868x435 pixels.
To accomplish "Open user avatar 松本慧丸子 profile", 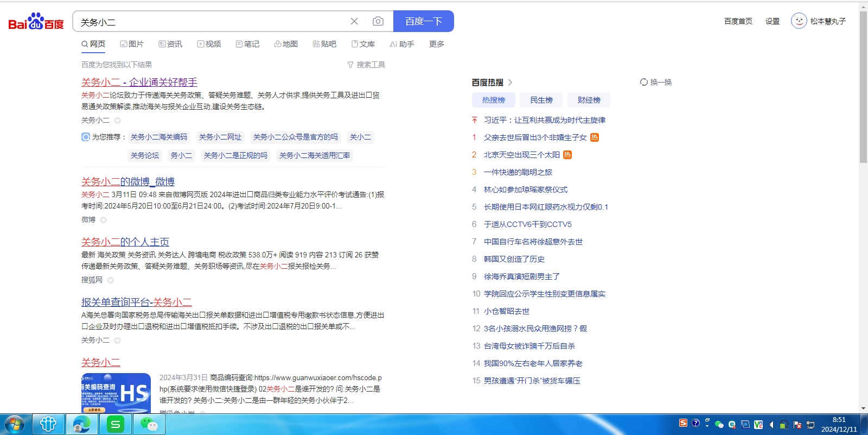I will click(x=799, y=21).
